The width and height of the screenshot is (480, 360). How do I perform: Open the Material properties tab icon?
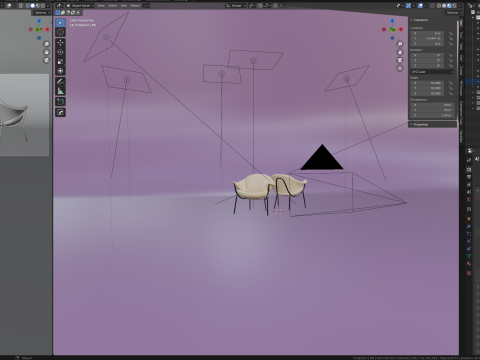click(469, 263)
